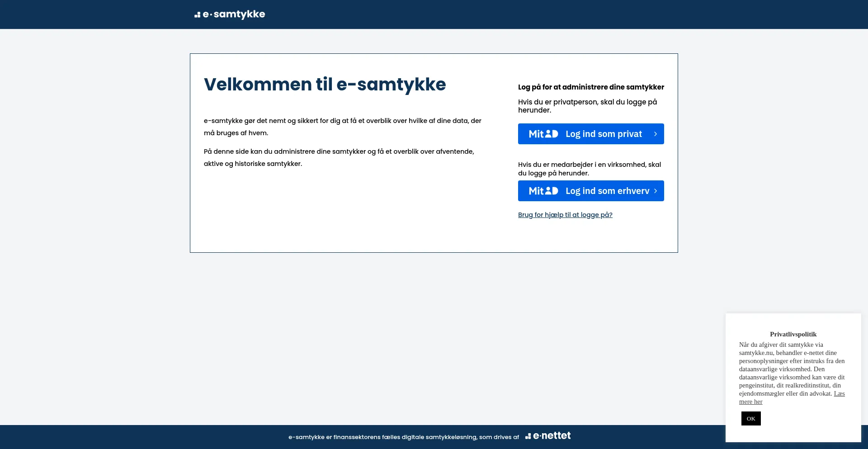The width and height of the screenshot is (868, 449).
Task: Click the e-samtykke logo in the header
Action: click(x=230, y=14)
